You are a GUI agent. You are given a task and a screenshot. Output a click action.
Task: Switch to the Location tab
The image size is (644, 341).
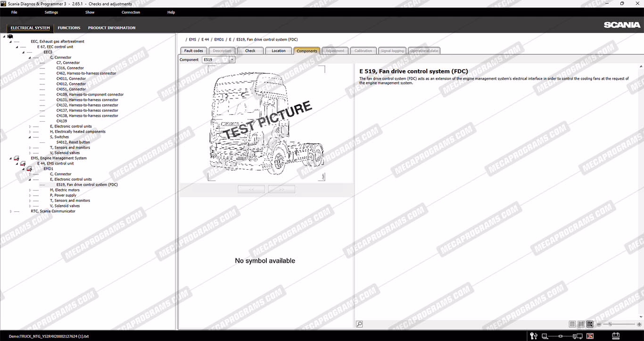click(x=279, y=51)
